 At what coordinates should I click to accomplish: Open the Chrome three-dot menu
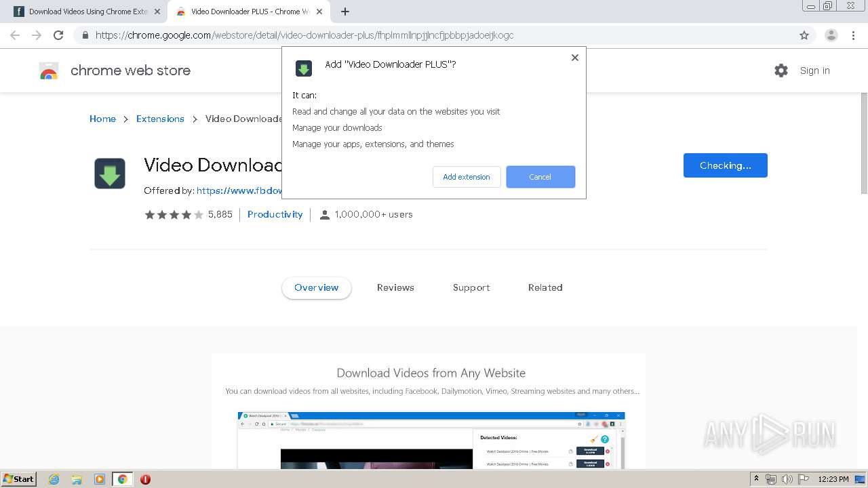[853, 35]
